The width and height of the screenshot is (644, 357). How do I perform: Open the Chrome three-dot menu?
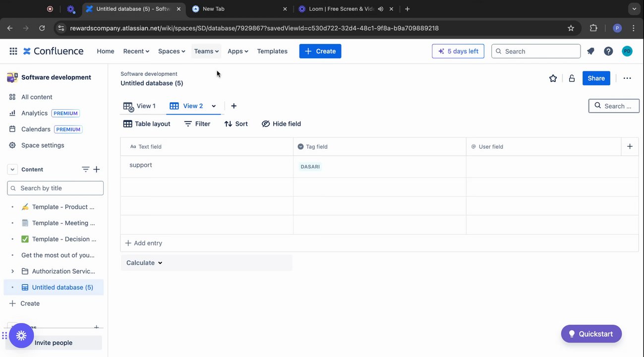[x=634, y=28]
